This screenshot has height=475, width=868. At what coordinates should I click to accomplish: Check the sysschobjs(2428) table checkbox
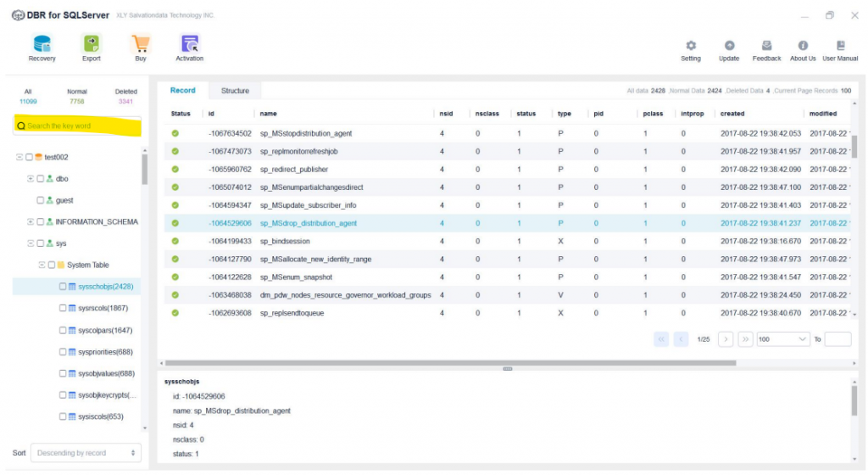pyautogui.click(x=63, y=287)
